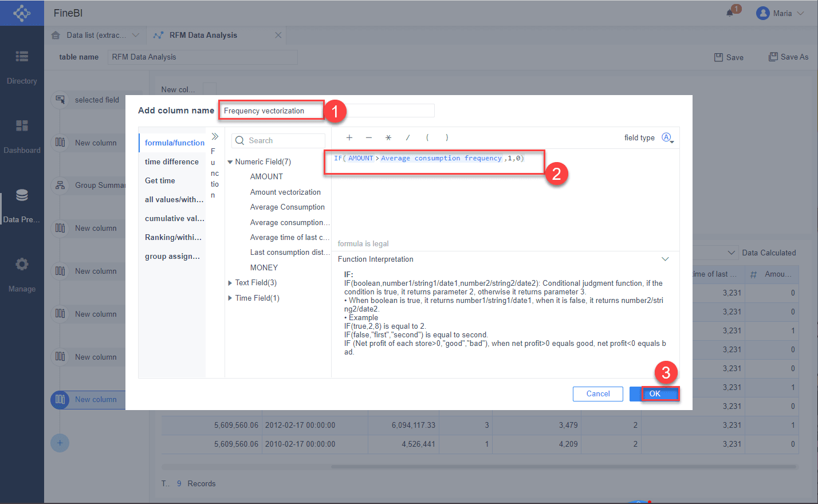Screen dimensions: 818x504
Task: Click the Save button
Action: [x=729, y=57]
